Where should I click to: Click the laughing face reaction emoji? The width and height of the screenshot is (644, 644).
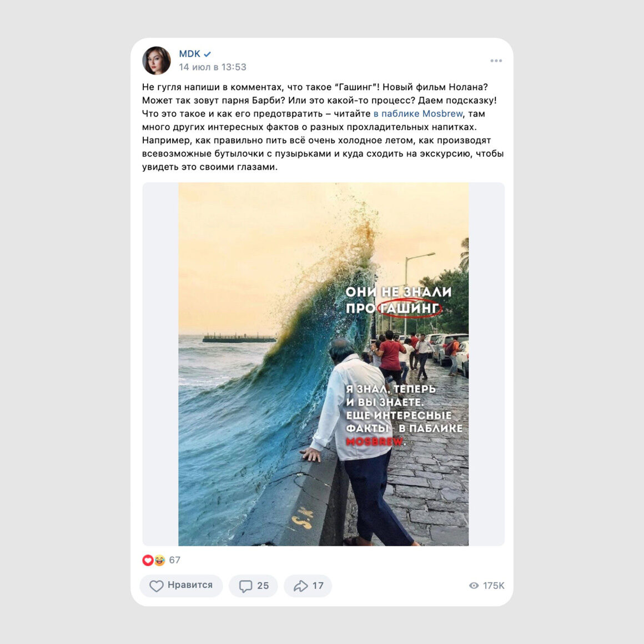tap(159, 560)
